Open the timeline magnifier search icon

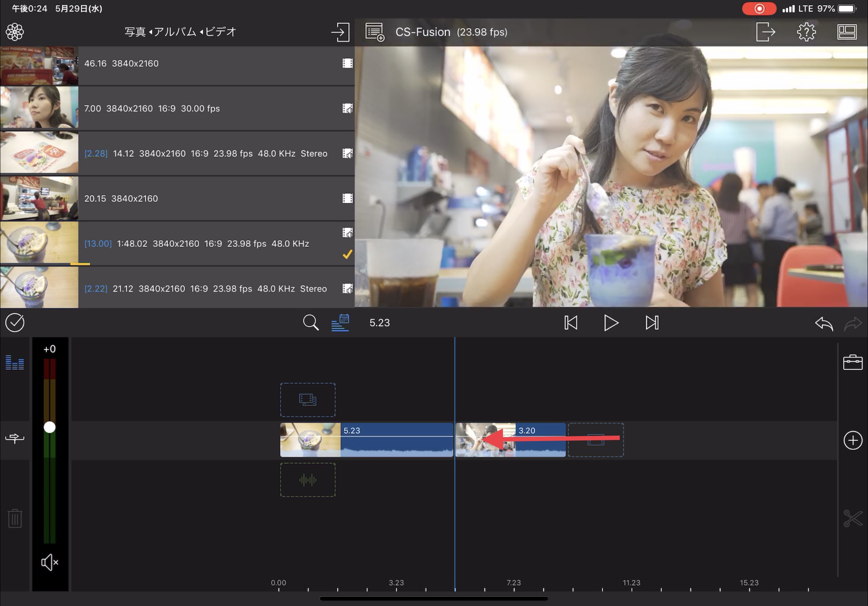310,323
